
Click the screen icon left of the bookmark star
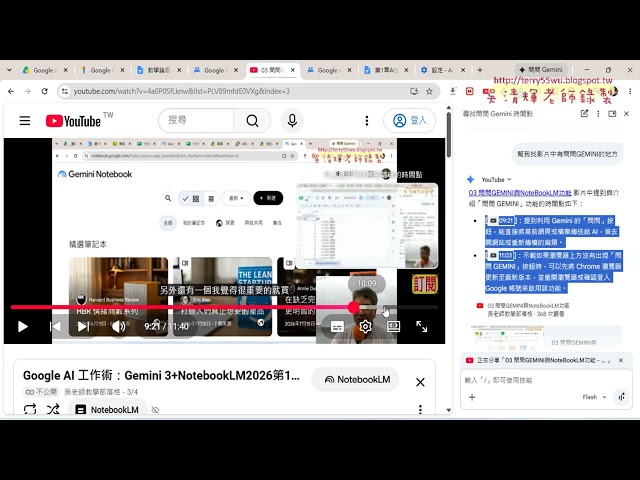[x=414, y=91]
